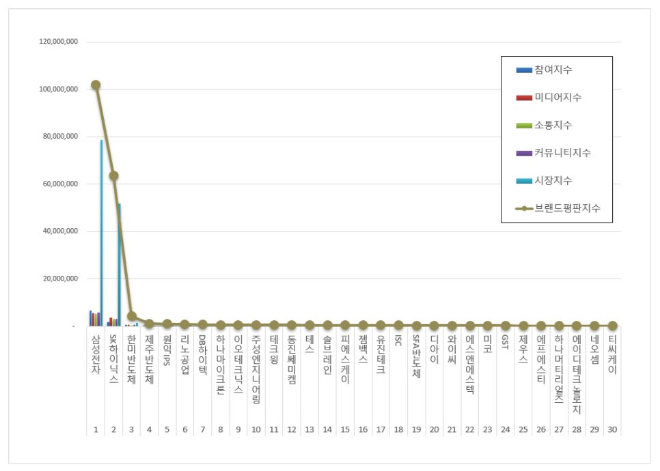Click the 시장지수 cyan legend swatch

[x=524, y=181]
